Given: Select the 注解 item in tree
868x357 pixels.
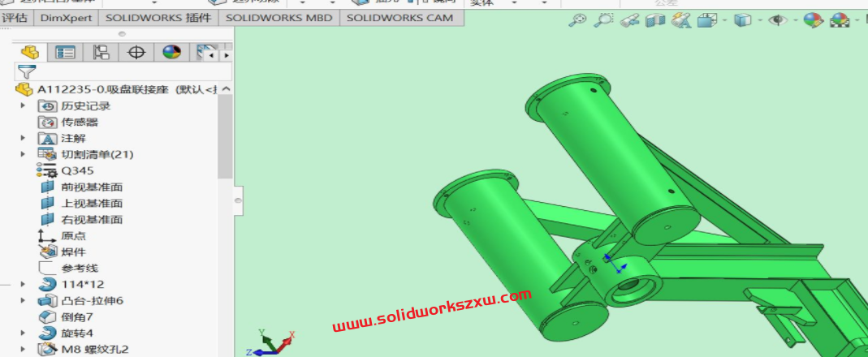Looking at the screenshot, I should (x=74, y=139).
